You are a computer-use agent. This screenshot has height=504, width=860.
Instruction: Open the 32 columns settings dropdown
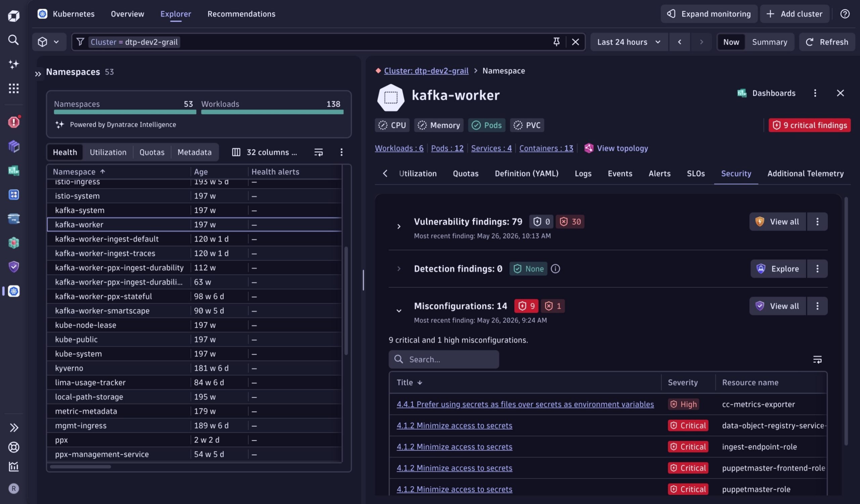click(264, 152)
